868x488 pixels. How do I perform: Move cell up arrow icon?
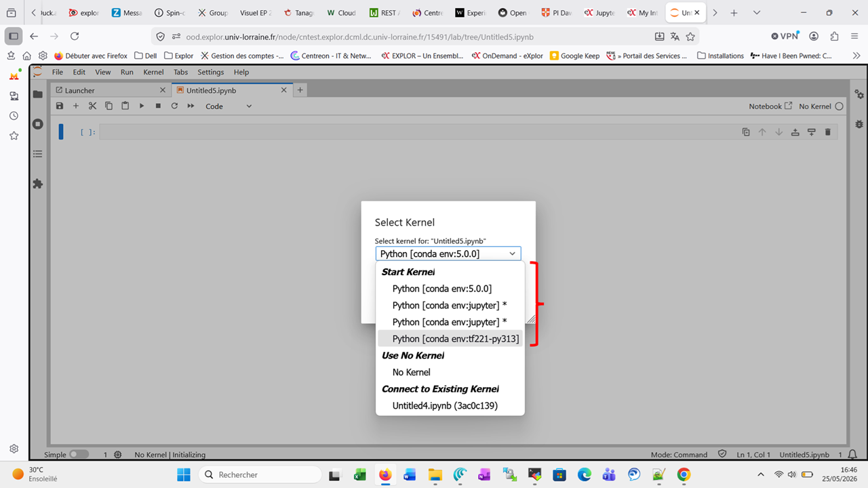click(762, 132)
